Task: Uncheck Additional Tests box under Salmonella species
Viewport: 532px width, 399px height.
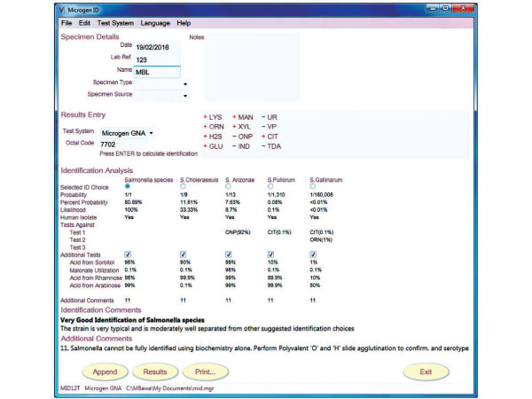Action: coord(129,255)
